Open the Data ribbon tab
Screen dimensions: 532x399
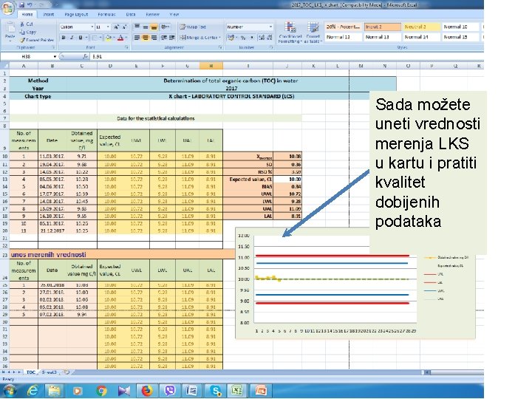[131, 15]
